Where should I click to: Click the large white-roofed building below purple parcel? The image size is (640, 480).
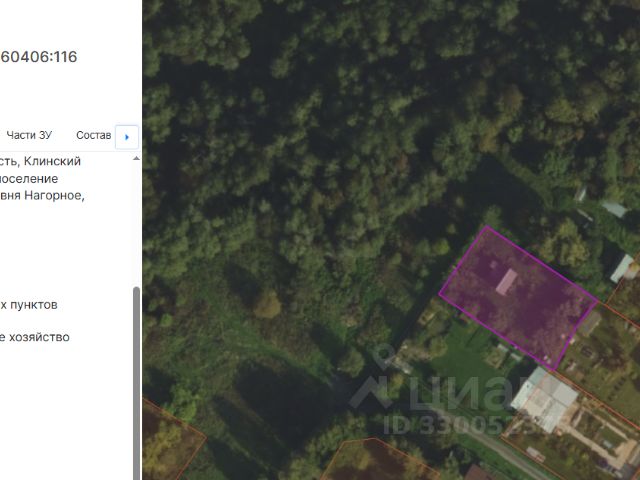(x=545, y=400)
